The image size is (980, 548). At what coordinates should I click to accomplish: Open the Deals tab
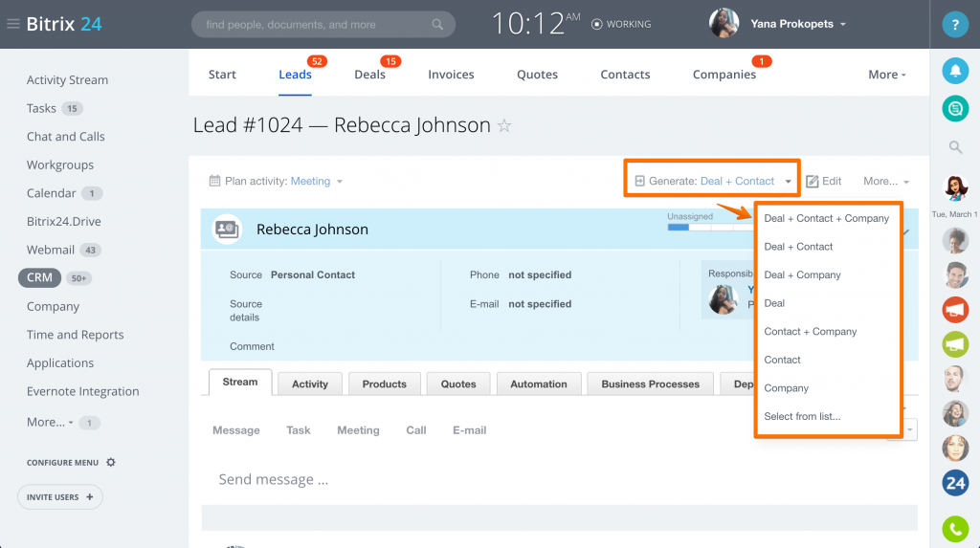click(369, 75)
